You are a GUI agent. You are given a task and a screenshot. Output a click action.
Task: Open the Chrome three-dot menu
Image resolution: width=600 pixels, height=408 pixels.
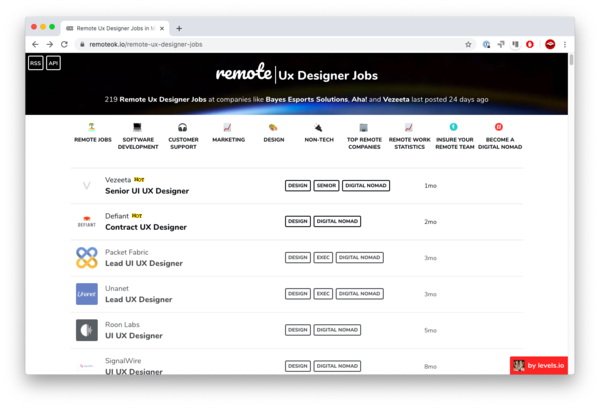coord(565,44)
